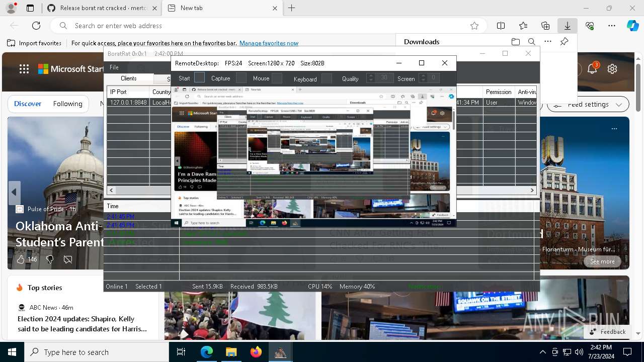Select the Clients tab in BoratRat
This screenshot has width=644, height=362.
(x=129, y=78)
